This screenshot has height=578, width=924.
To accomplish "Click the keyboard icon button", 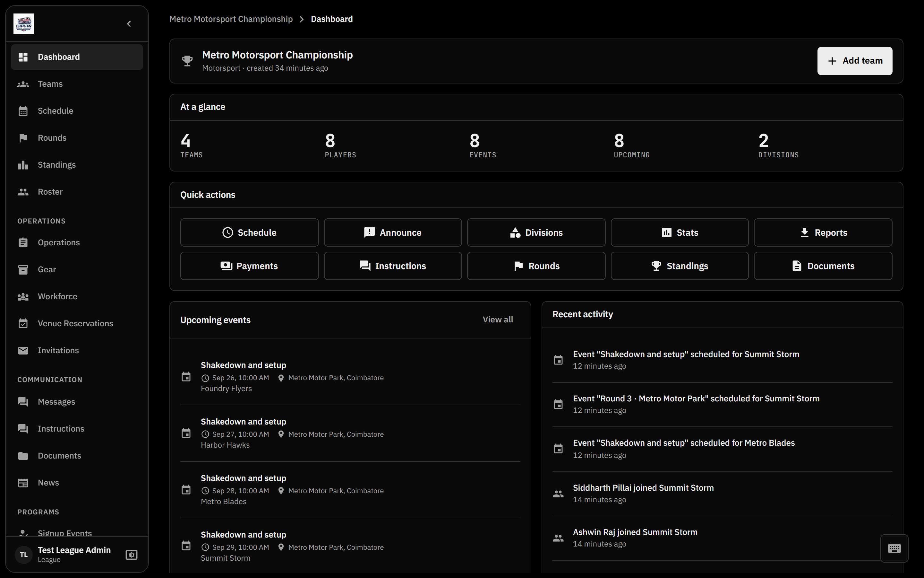I will click(x=894, y=548).
